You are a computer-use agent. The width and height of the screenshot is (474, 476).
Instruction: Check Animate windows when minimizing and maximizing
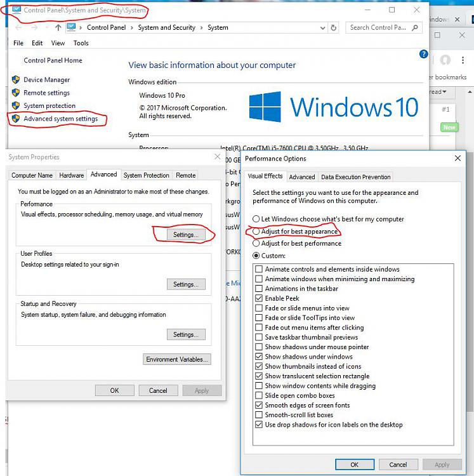pos(259,279)
